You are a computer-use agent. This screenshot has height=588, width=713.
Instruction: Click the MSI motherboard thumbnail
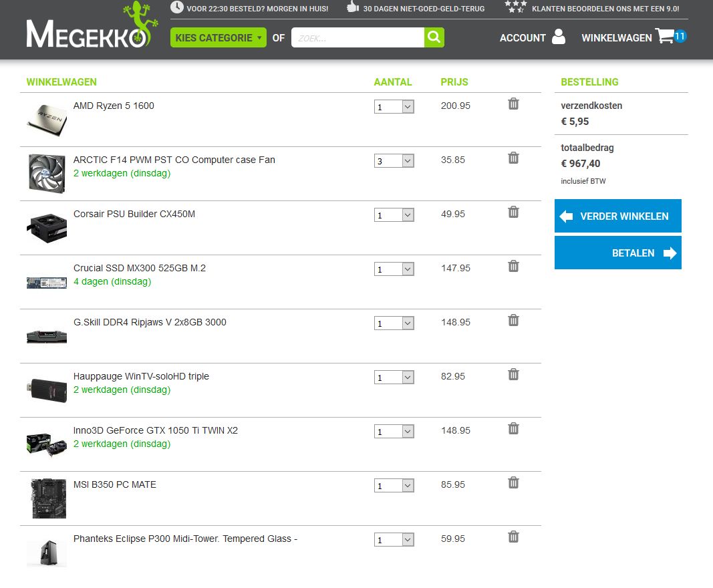click(49, 498)
